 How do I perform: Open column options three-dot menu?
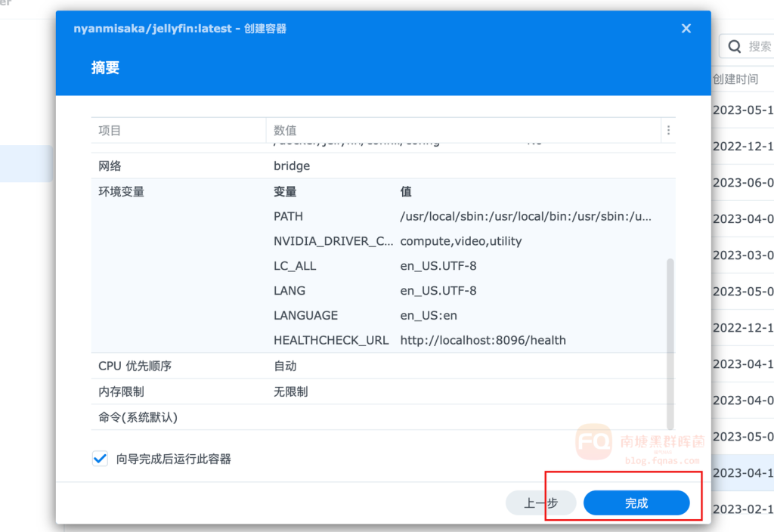[668, 131]
